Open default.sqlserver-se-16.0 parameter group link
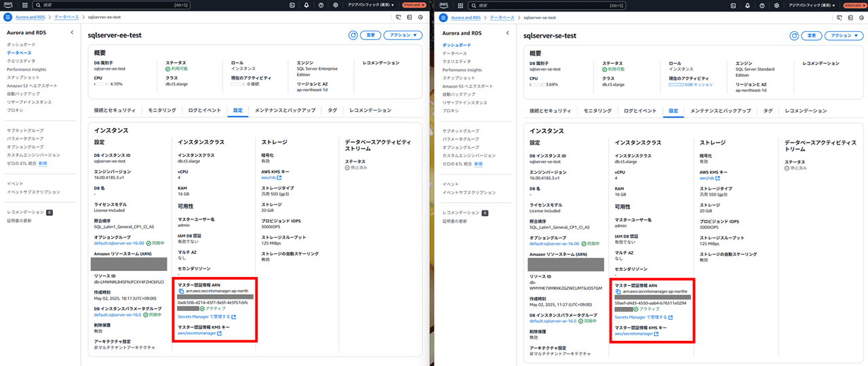Image resolution: width=868 pixels, height=366 pixels. (x=553, y=321)
